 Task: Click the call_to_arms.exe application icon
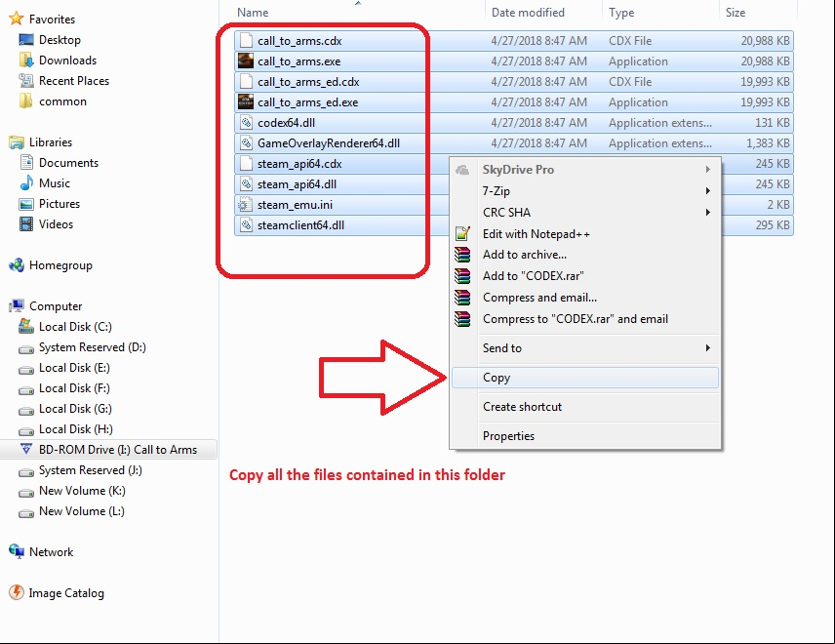246,60
